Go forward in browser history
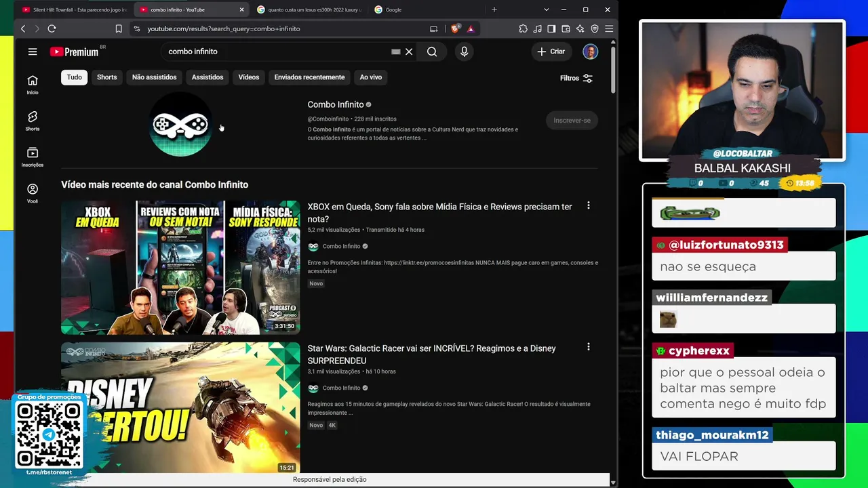The height and width of the screenshot is (488, 868). [x=37, y=28]
